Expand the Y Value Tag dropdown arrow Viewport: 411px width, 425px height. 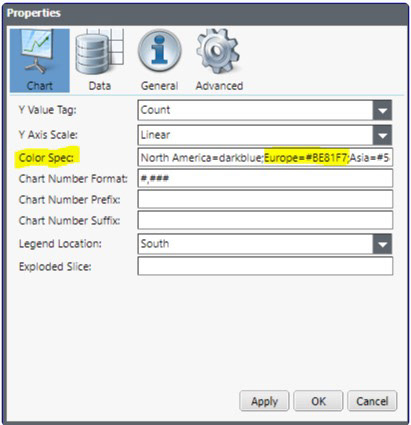pyautogui.click(x=382, y=110)
